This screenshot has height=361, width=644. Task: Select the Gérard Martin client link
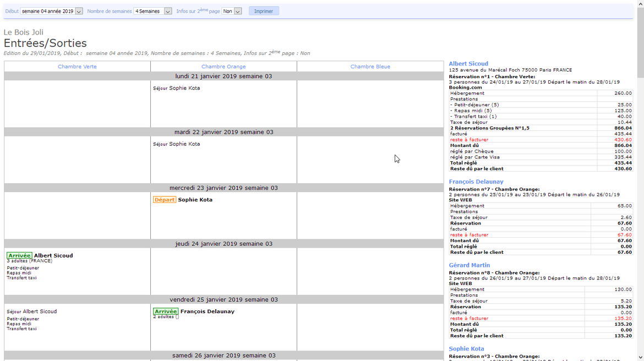[x=469, y=265]
